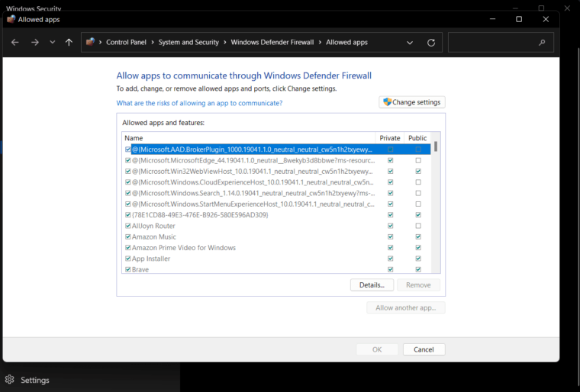Open the risks of allowing an app link
Screen dimensions: 580x392
pos(199,103)
